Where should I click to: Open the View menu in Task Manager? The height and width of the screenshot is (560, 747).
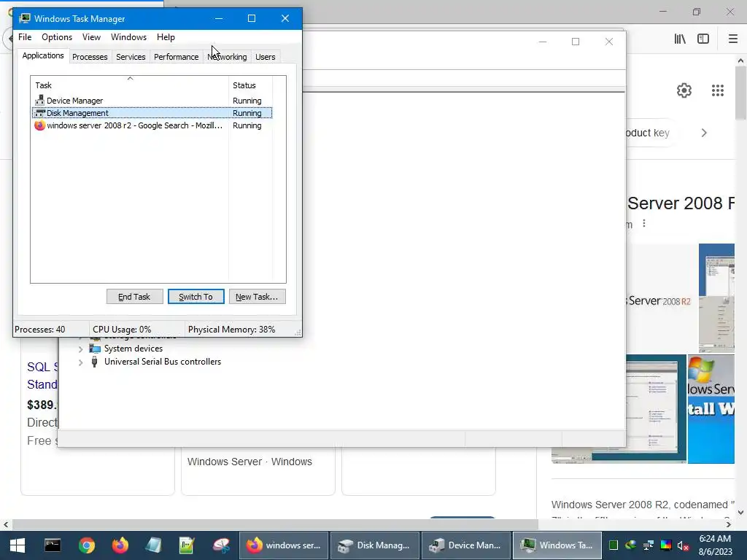click(x=91, y=37)
